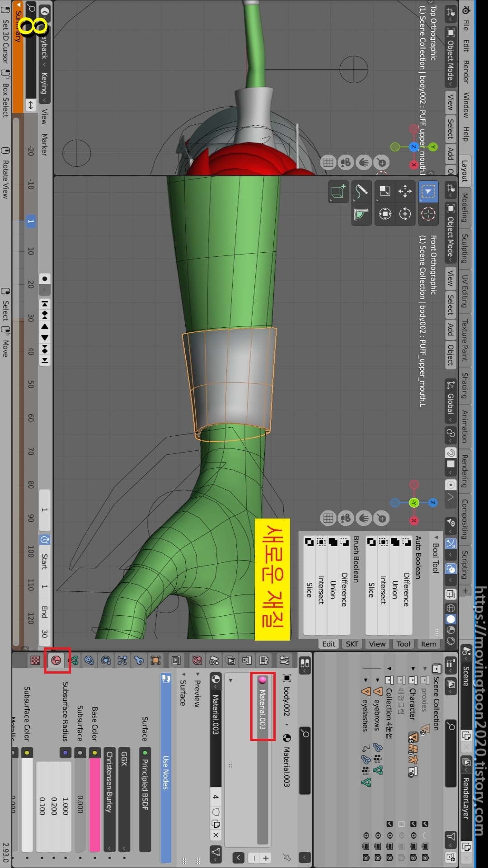488x868 pixels.
Task: Activate the Transform tool in Front view
Action: [x=385, y=213]
